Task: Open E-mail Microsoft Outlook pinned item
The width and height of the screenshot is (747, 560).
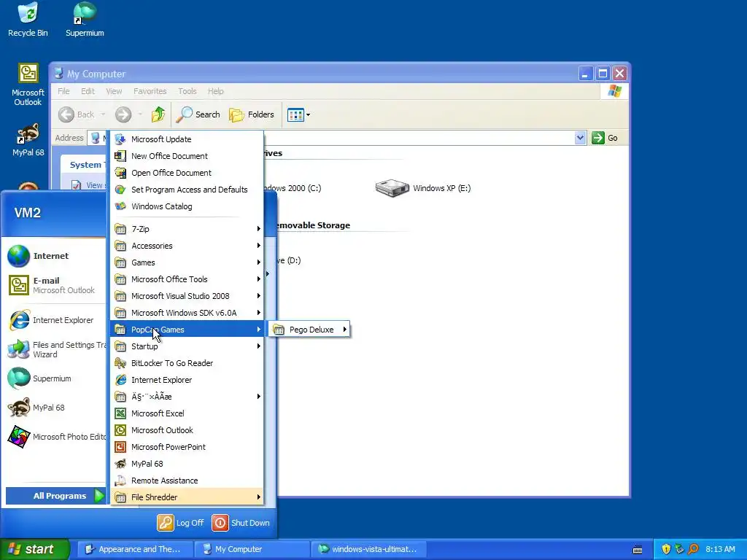Action: point(55,285)
